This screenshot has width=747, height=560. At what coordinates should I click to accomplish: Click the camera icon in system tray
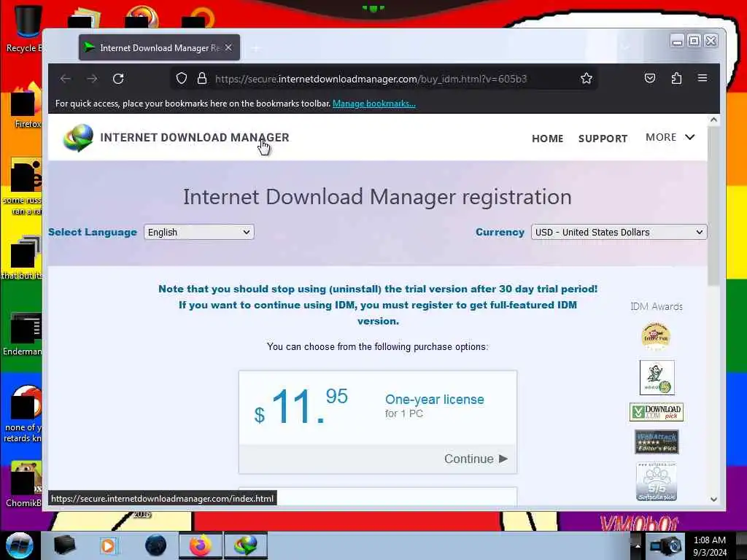point(666,545)
